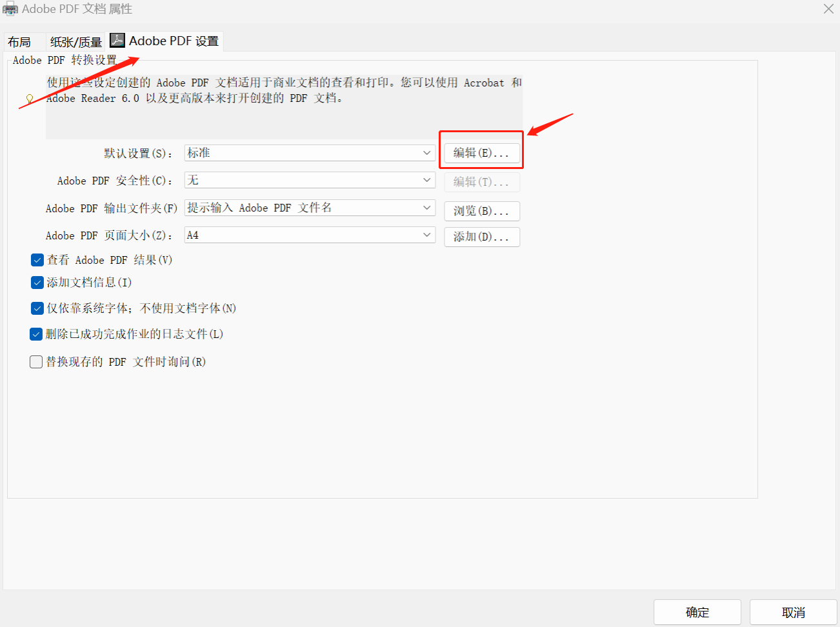Click the 浏览(B)... button
840x627 pixels.
pyautogui.click(x=481, y=211)
